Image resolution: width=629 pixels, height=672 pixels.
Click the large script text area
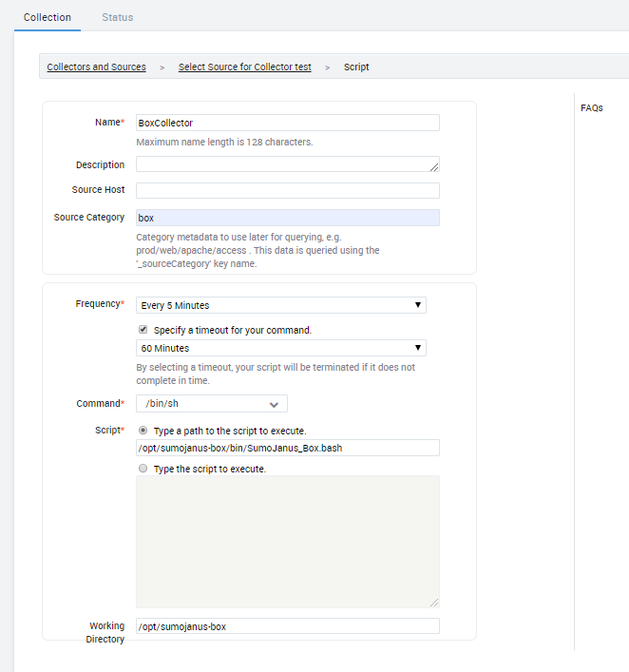tap(288, 542)
